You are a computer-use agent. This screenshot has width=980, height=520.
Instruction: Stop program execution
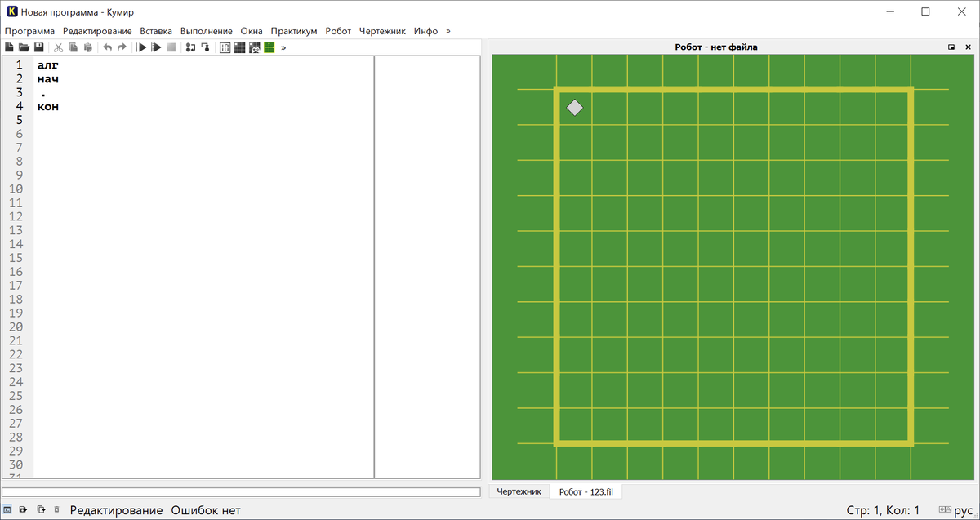tap(171, 47)
